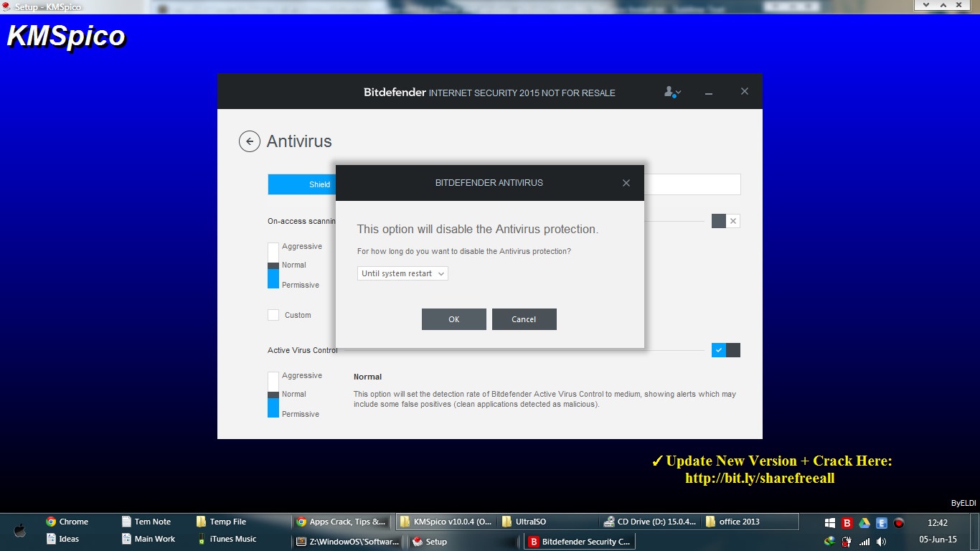Screen dimensions: 980x551
Task: Launch Chrome from the taskbar shortcut
Action: 67,522
